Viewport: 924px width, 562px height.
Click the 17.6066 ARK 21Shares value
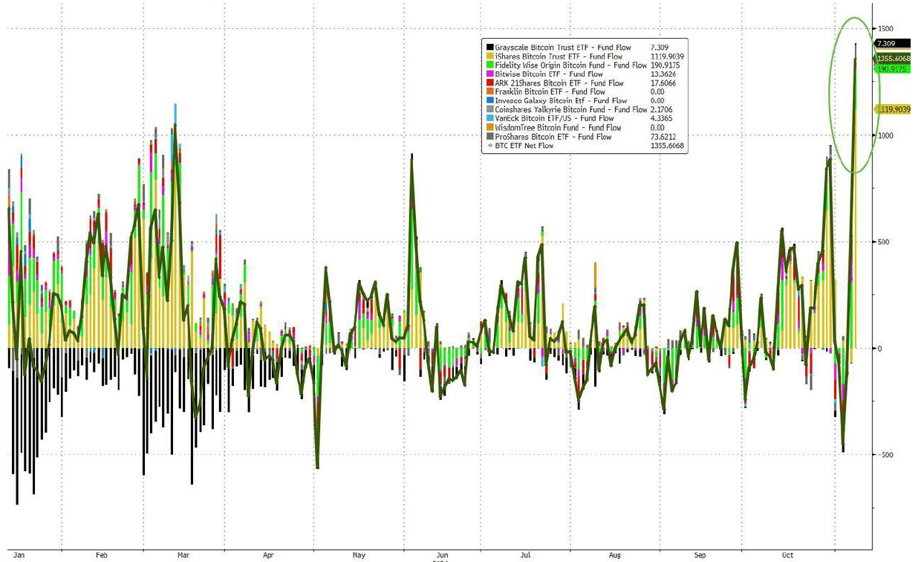tap(664, 83)
